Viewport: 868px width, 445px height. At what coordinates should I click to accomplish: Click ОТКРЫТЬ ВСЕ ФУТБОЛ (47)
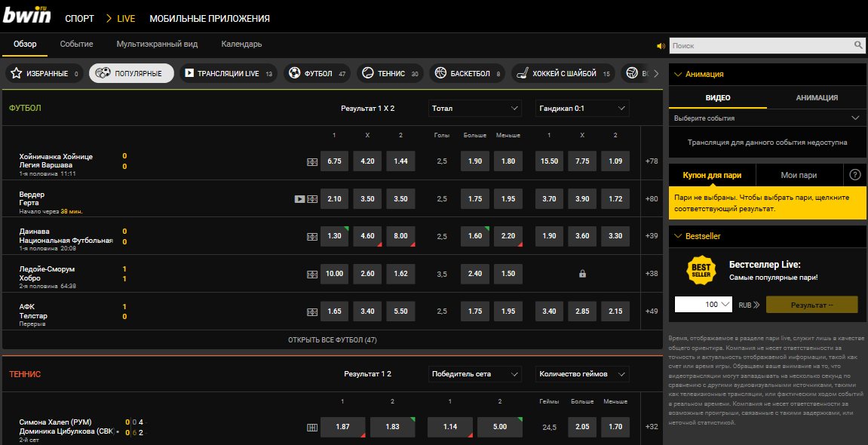tap(332, 340)
